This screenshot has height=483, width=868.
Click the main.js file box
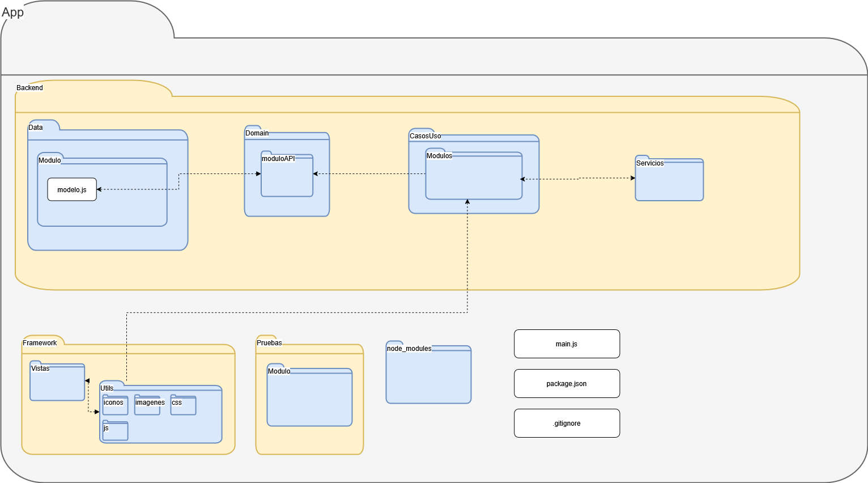[x=567, y=344]
